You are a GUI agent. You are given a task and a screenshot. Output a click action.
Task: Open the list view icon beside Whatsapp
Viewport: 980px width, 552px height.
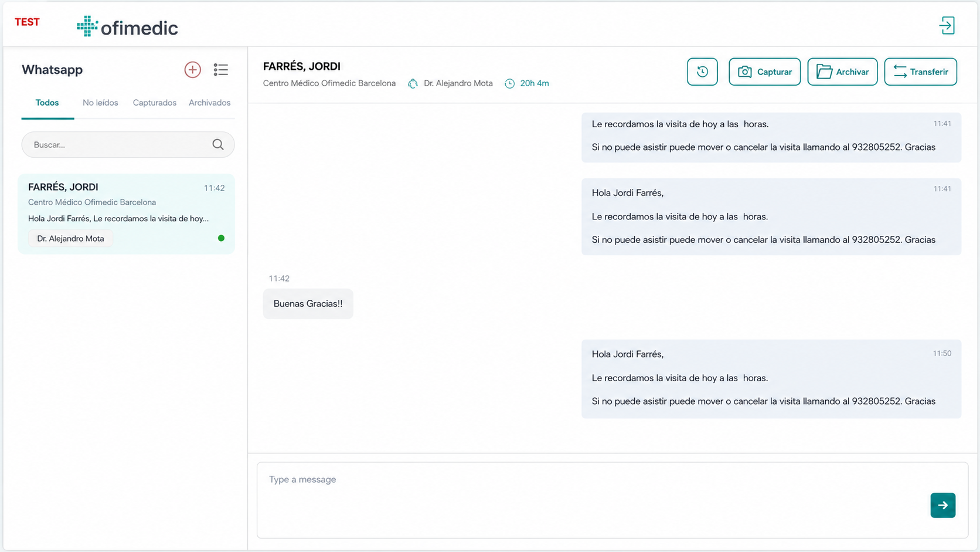point(220,70)
